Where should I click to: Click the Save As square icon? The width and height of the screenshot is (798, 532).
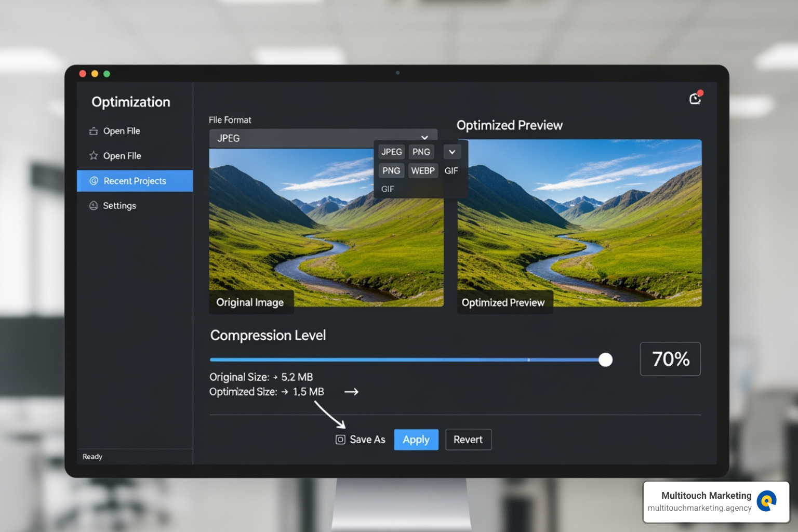click(x=340, y=439)
